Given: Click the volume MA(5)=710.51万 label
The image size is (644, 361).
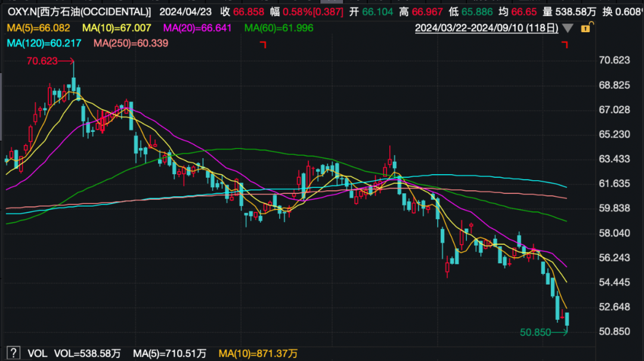Looking at the screenshot, I should click(x=169, y=354).
